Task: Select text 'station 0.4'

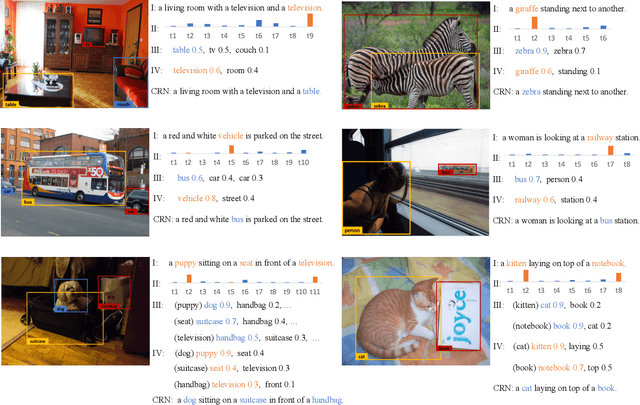Action: (x=579, y=200)
